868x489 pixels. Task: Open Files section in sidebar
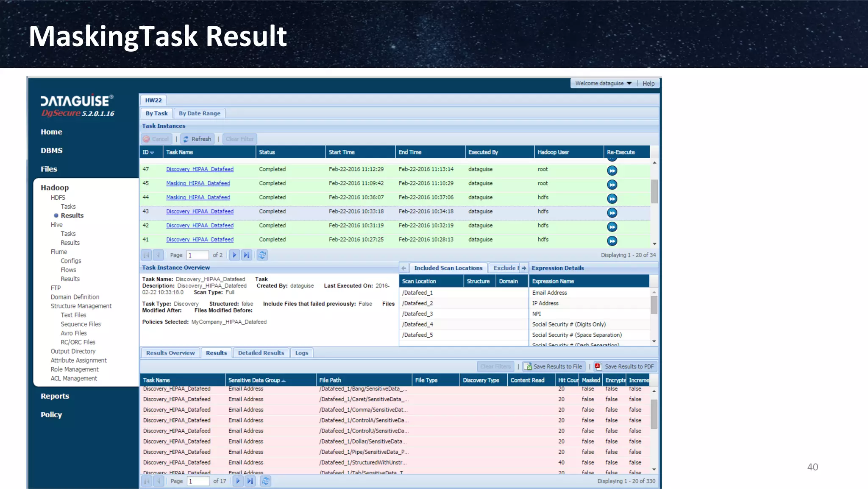tap(49, 169)
